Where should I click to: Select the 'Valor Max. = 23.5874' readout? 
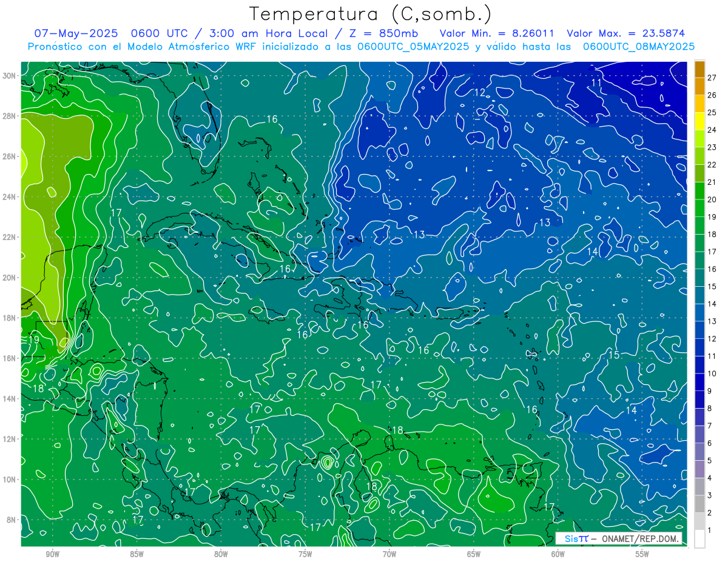(625, 33)
